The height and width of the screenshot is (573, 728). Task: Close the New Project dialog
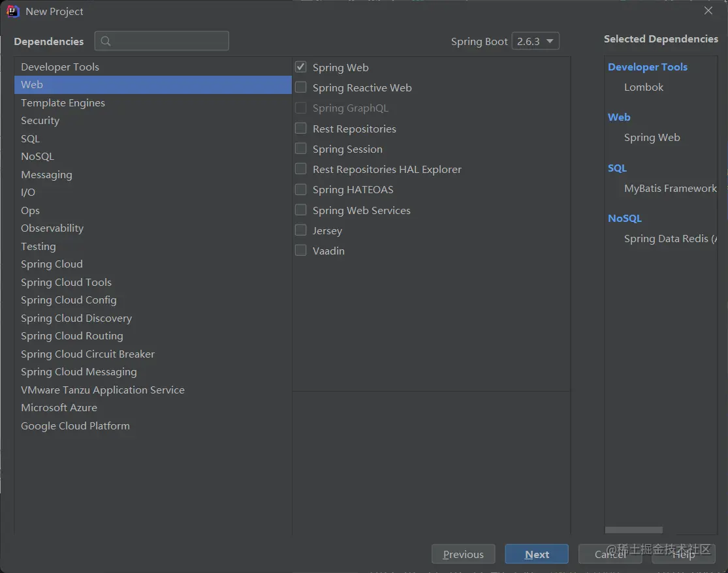coord(708,10)
